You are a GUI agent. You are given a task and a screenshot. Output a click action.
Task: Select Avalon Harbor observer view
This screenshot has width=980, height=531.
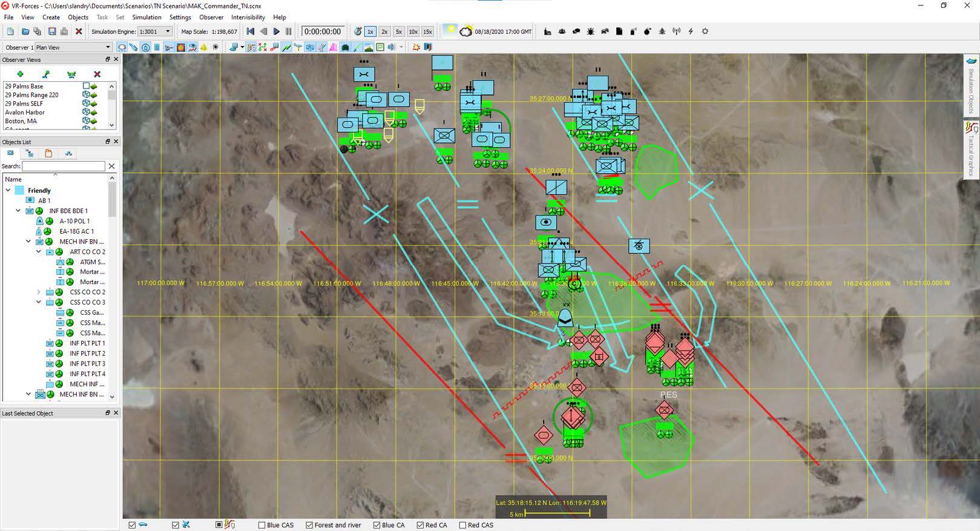25,112
